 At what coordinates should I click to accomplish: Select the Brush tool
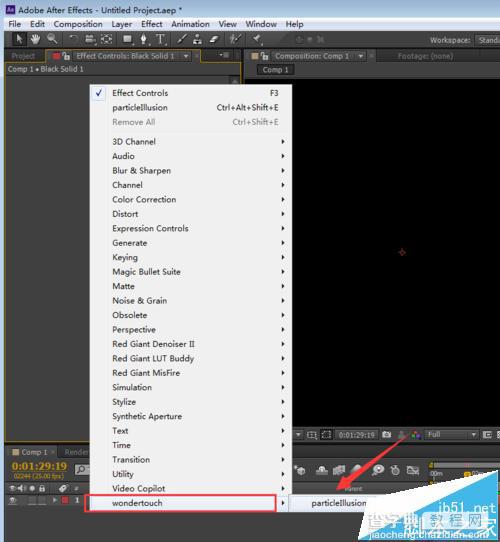182,39
